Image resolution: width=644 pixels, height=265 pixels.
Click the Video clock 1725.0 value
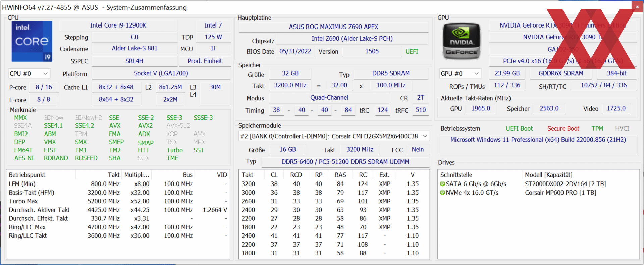pyautogui.click(x=616, y=109)
